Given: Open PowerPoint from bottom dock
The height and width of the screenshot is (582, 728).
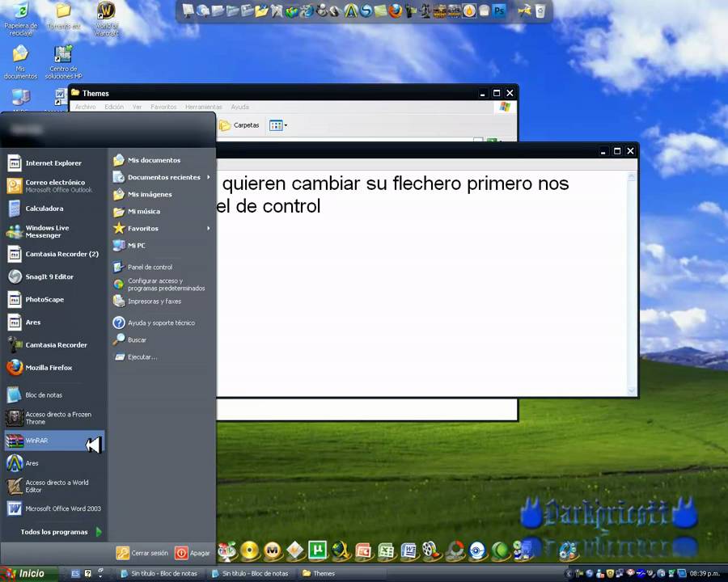Looking at the screenshot, I should tap(363, 551).
